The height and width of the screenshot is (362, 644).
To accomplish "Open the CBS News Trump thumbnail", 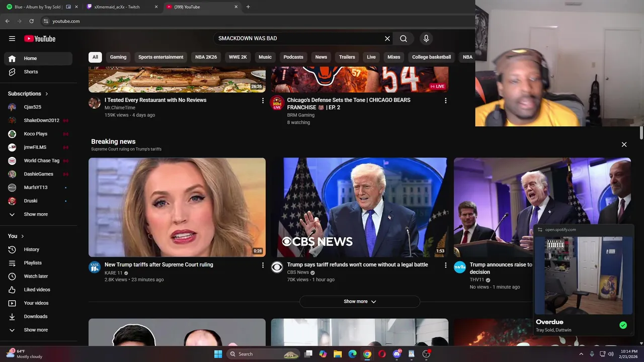I will coord(360,207).
